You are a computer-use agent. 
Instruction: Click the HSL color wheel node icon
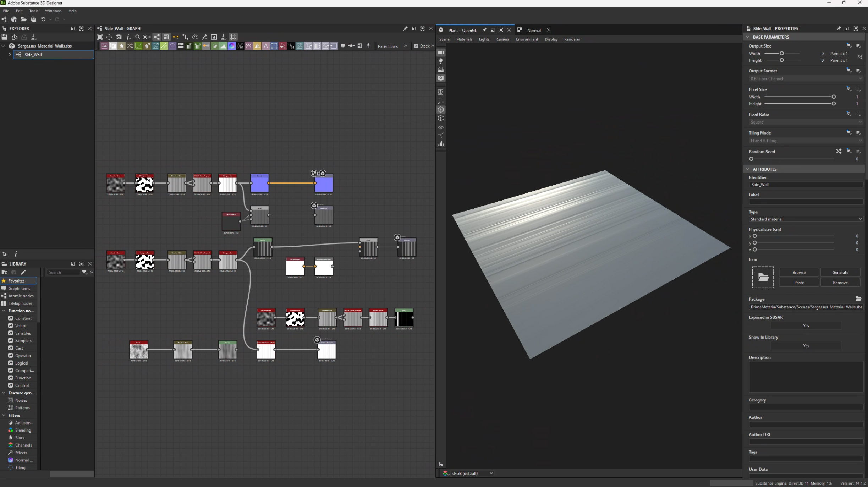(x=232, y=46)
